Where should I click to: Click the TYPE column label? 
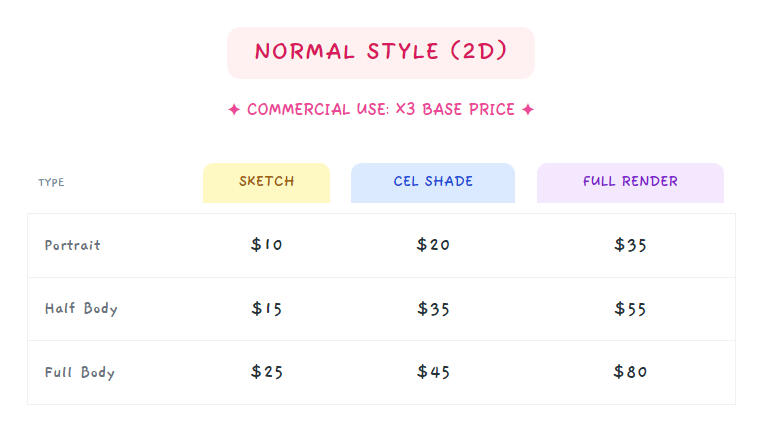point(51,183)
